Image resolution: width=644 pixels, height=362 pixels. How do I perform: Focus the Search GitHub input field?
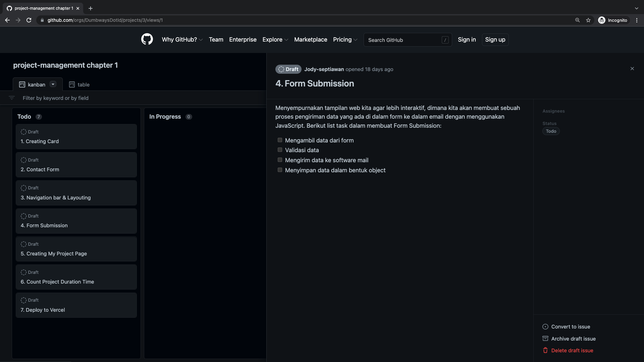[x=408, y=40]
